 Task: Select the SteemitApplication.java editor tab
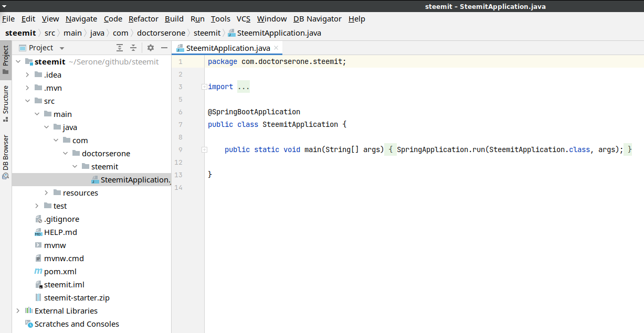click(x=227, y=48)
